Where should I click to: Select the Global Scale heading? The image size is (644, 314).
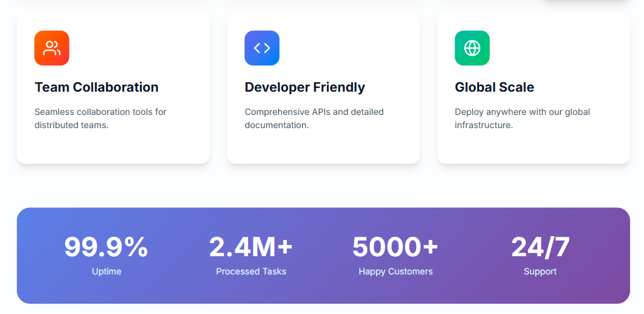click(x=494, y=87)
